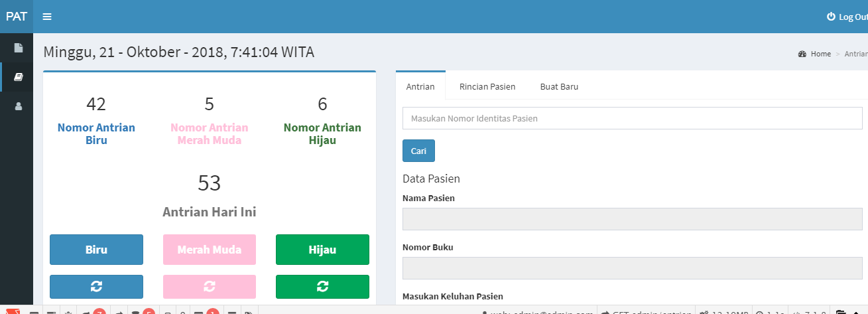Click the date and time header text

[178, 52]
